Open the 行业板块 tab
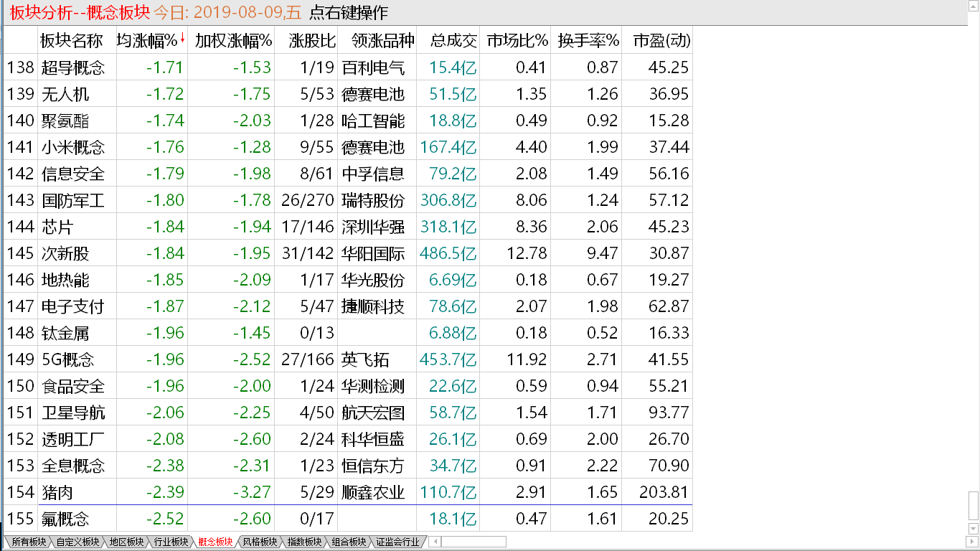This screenshot has height=551, width=980. point(171,542)
